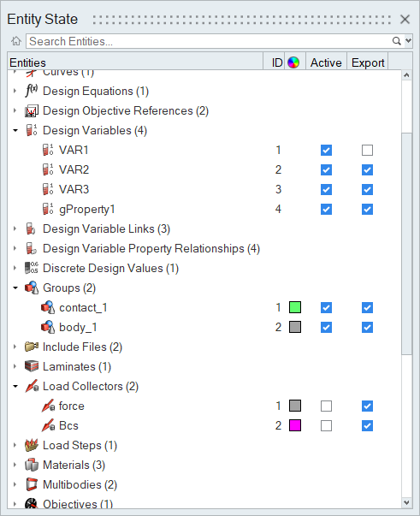Viewport: 420px width, 516px height.
Task: Click the VAR2 design variable icon
Action: (x=48, y=169)
